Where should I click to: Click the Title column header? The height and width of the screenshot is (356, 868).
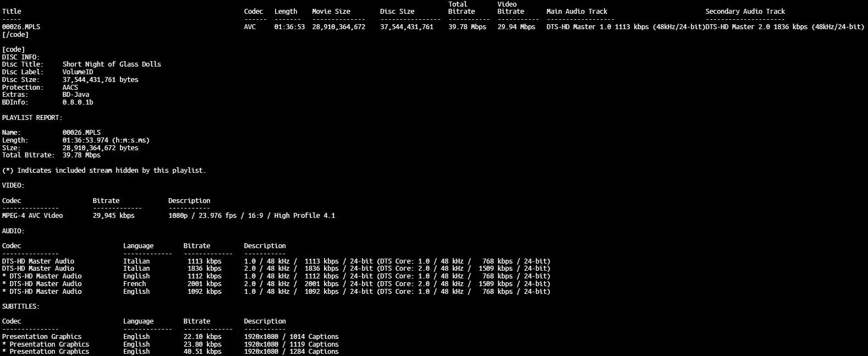click(12, 12)
